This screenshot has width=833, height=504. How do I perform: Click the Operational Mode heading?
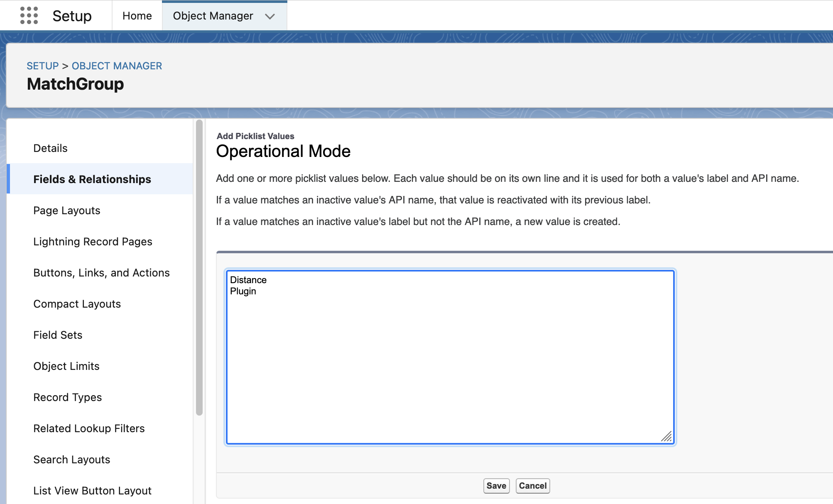pos(283,151)
